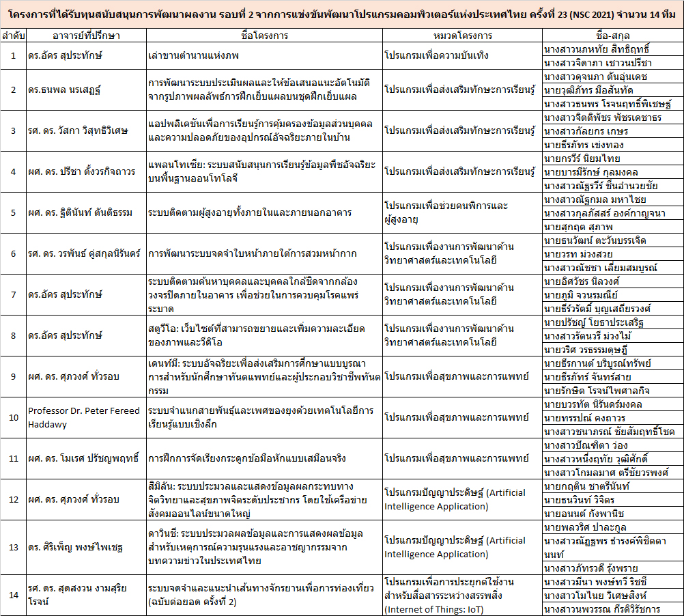Click row number 9 cell

coord(12,376)
